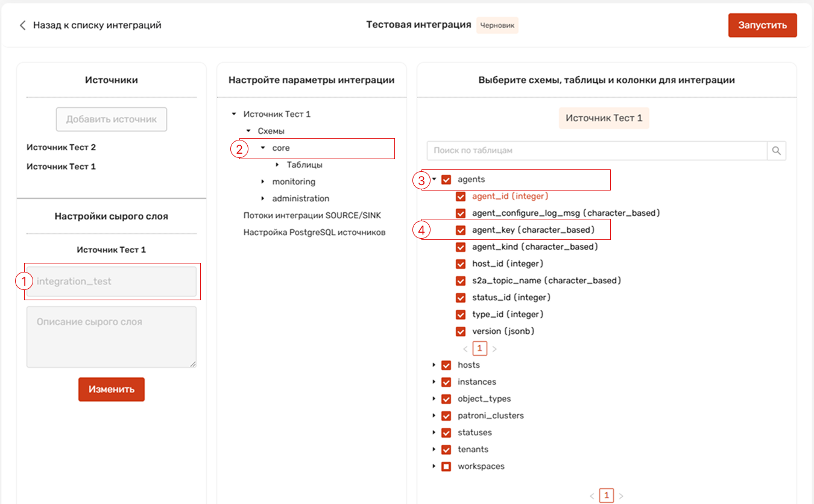Viewport: 814px width, 504px height.
Task: Go to previous page of tables list
Action: (592, 496)
